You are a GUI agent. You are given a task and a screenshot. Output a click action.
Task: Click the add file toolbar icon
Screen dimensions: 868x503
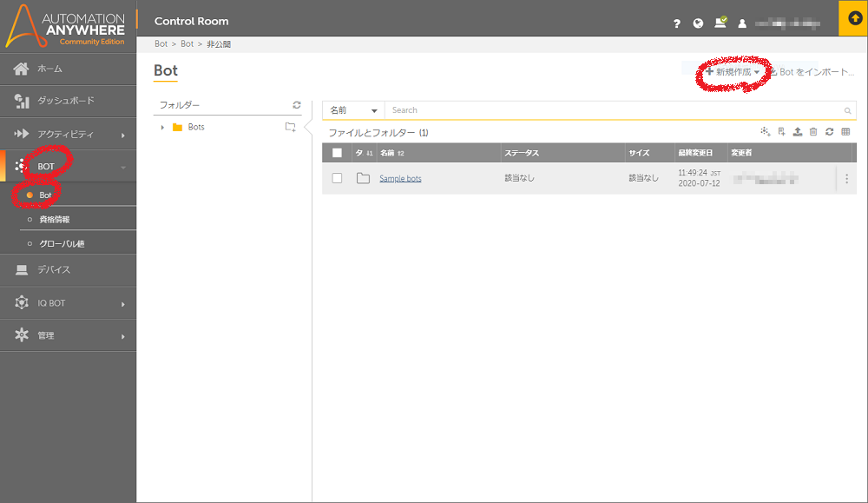pyautogui.click(x=782, y=132)
